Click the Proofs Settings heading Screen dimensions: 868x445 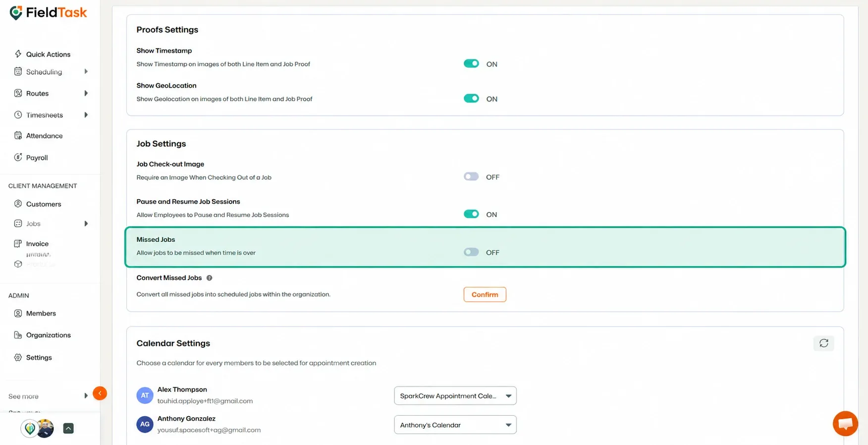(x=167, y=30)
